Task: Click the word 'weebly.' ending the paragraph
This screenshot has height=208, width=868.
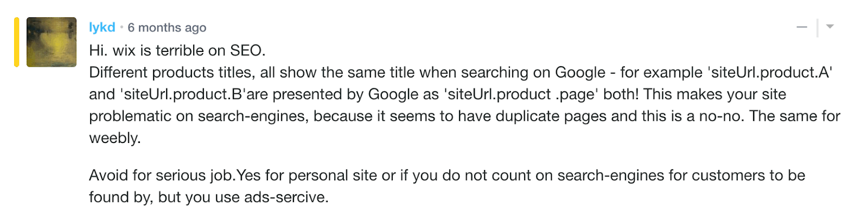Action: click(115, 138)
